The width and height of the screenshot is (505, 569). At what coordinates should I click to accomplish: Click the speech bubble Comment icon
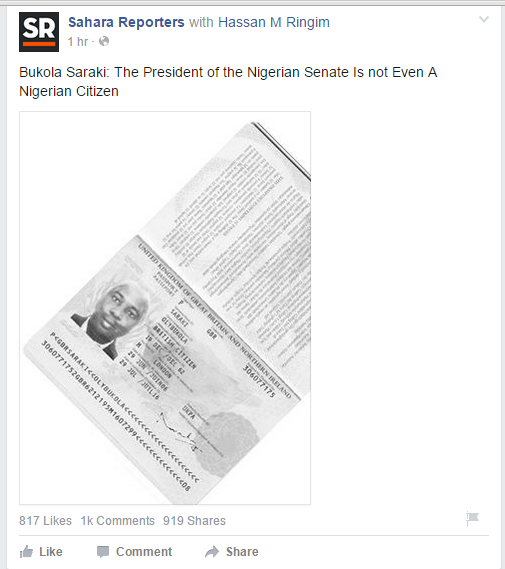(x=103, y=552)
